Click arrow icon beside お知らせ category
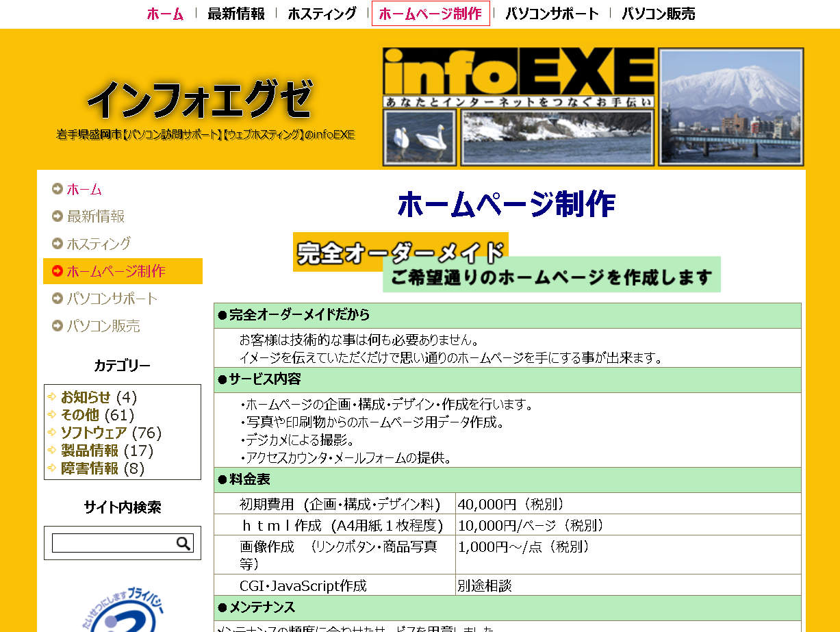The height and width of the screenshot is (632, 840). pyautogui.click(x=52, y=397)
